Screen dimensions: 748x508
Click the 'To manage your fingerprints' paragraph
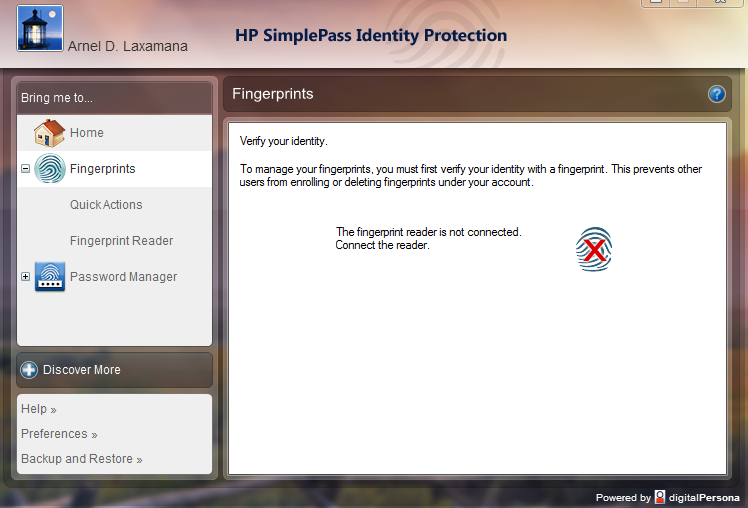pos(470,176)
